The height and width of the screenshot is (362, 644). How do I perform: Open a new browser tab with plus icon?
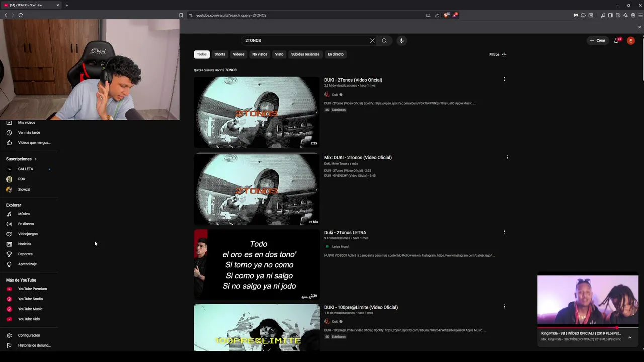67,5
